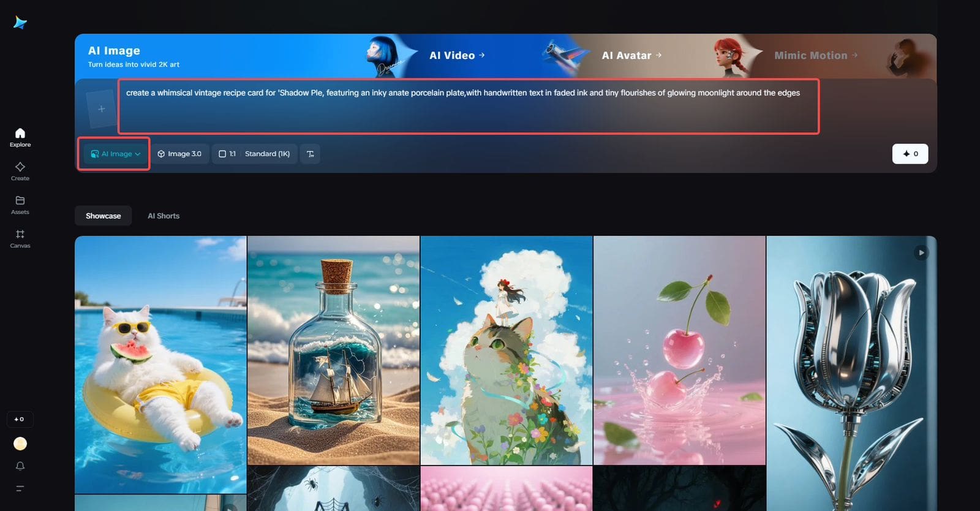This screenshot has height=511, width=980.
Task: Click the Dreamina logo in the sidebar
Action: coord(20,23)
